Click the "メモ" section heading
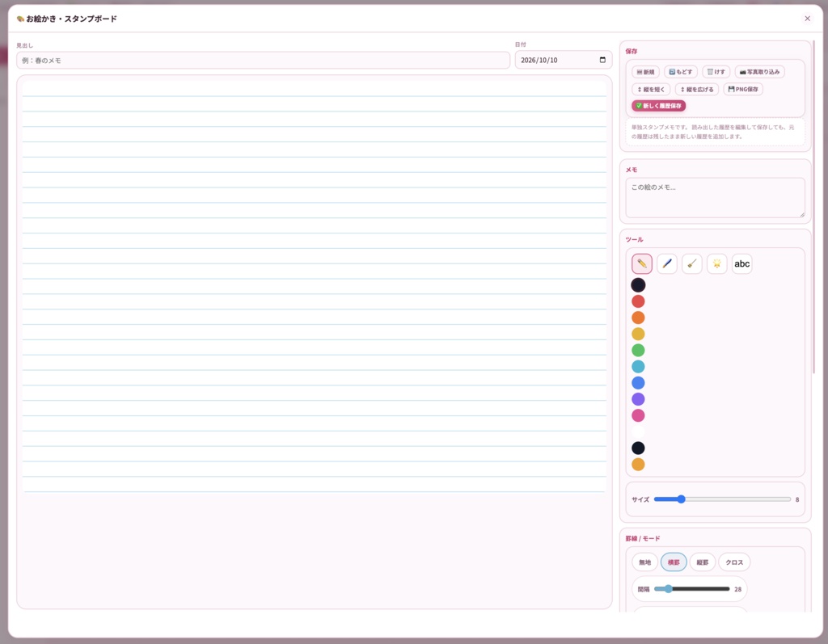 [x=631, y=170]
